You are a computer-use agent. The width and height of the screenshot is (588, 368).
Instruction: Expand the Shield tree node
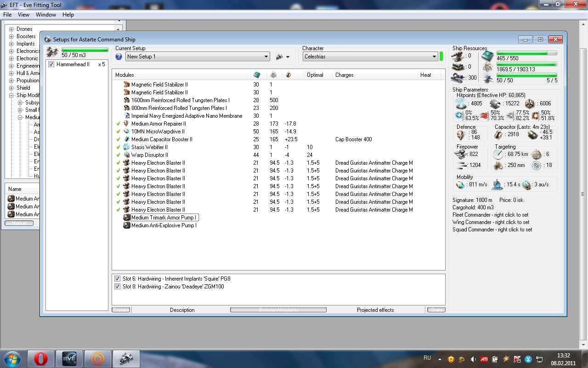11,88
